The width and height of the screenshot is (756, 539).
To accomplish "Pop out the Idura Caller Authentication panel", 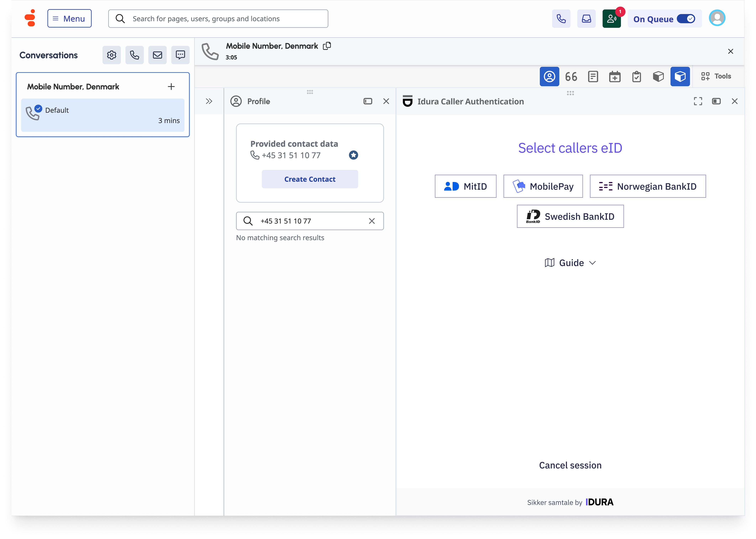I will (716, 101).
